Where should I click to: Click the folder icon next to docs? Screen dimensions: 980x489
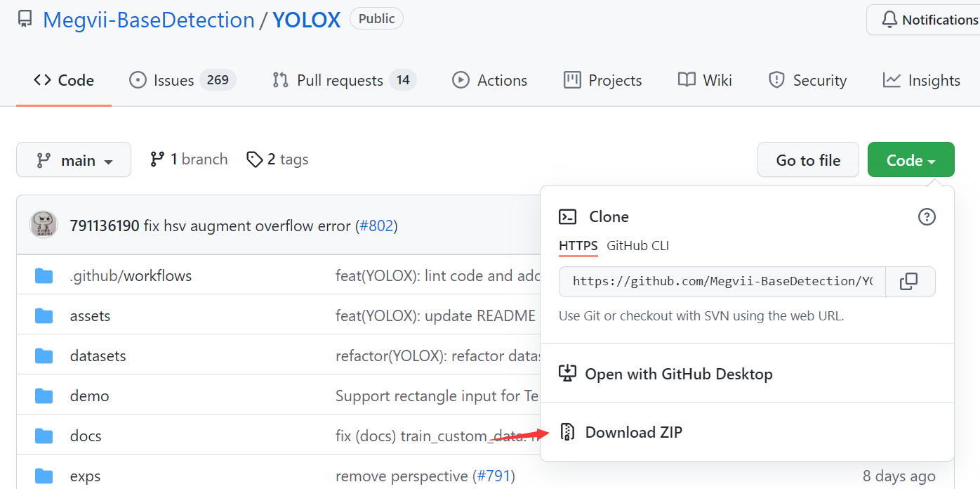(x=44, y=436)
